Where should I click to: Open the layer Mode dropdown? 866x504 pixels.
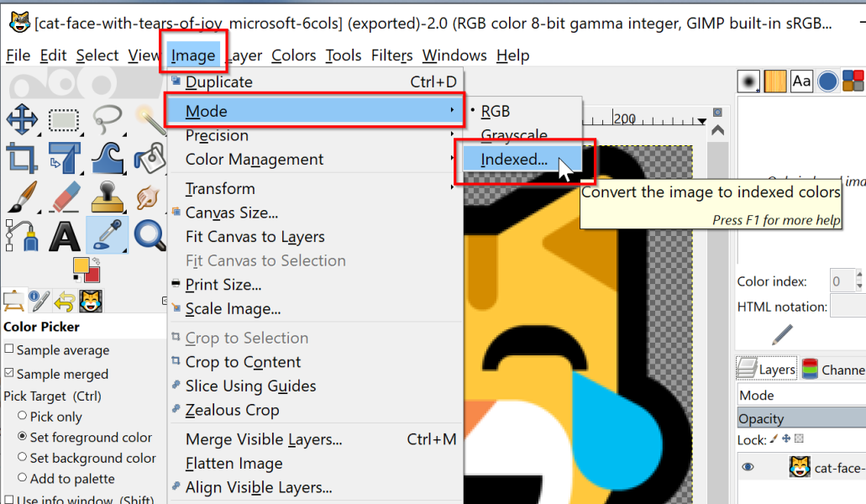(802, 396)
